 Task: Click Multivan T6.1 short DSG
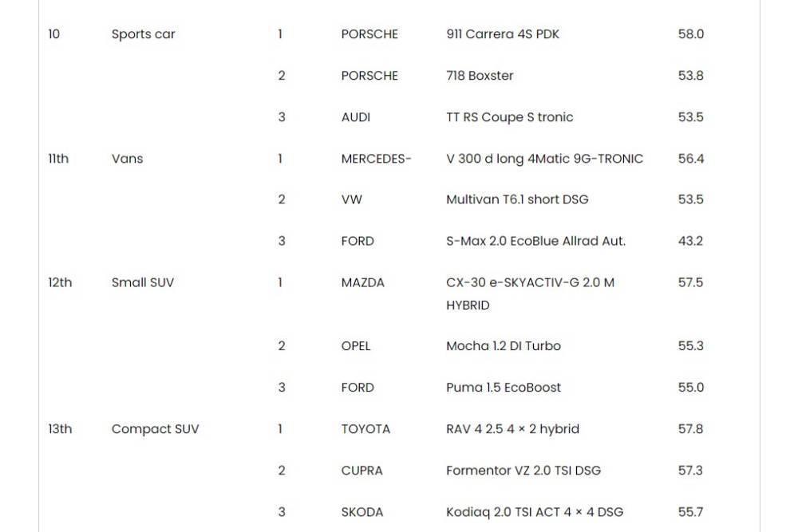pos(517,199)
